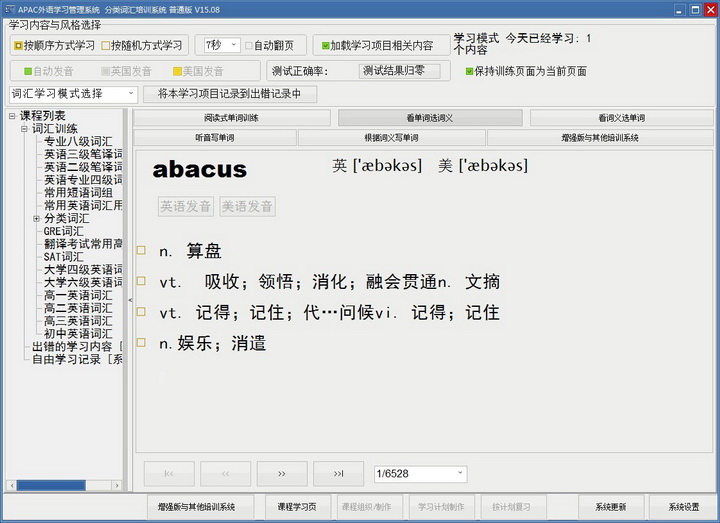Select 高二英语词汇 in course tree

click(78, 309)
